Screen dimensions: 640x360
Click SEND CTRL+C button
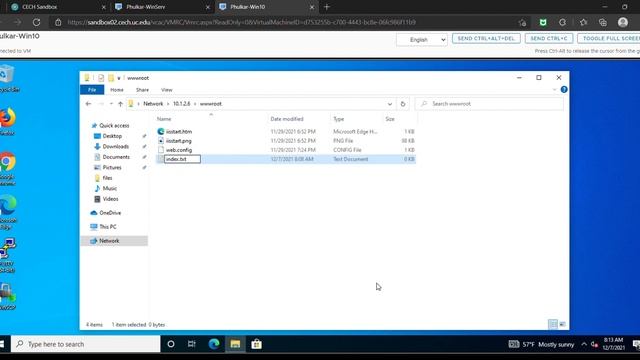[549, 38]
